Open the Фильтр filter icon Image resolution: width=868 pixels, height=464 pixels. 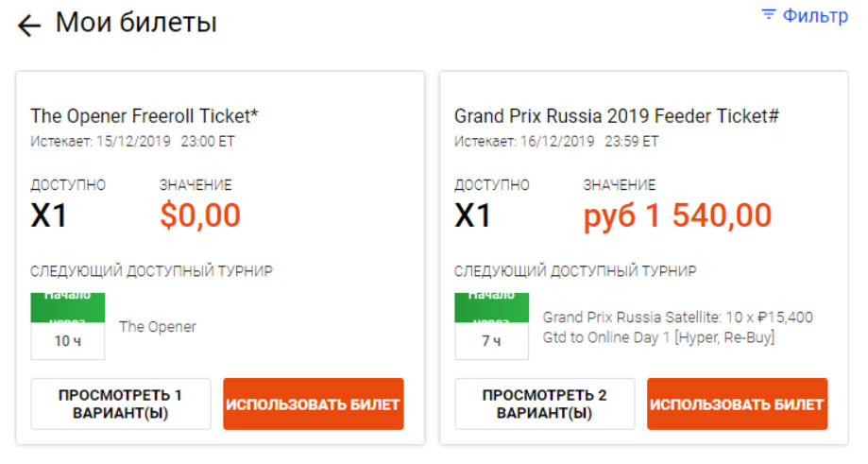point(769,14)
